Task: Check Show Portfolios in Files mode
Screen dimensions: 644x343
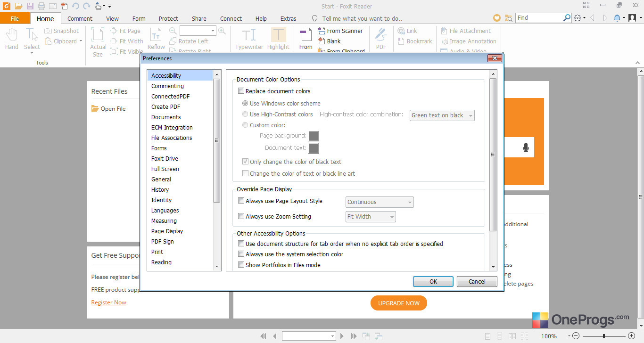Action: pos(241,265)
